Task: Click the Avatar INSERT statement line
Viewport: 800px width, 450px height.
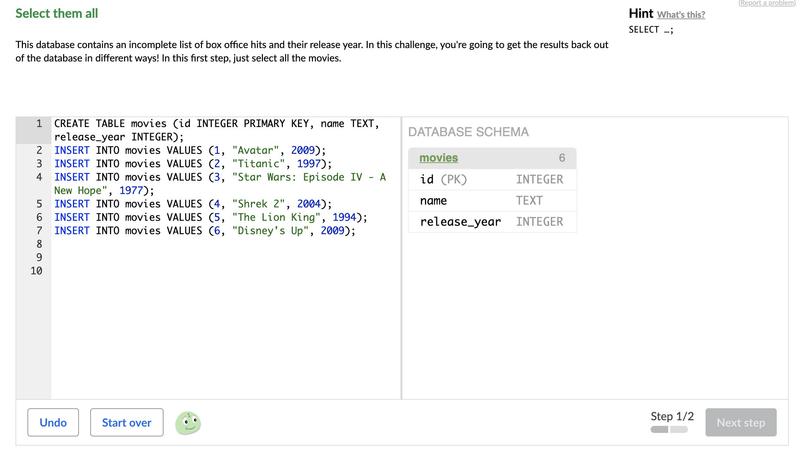Action: pyautogui.click(x=190, y=151)
